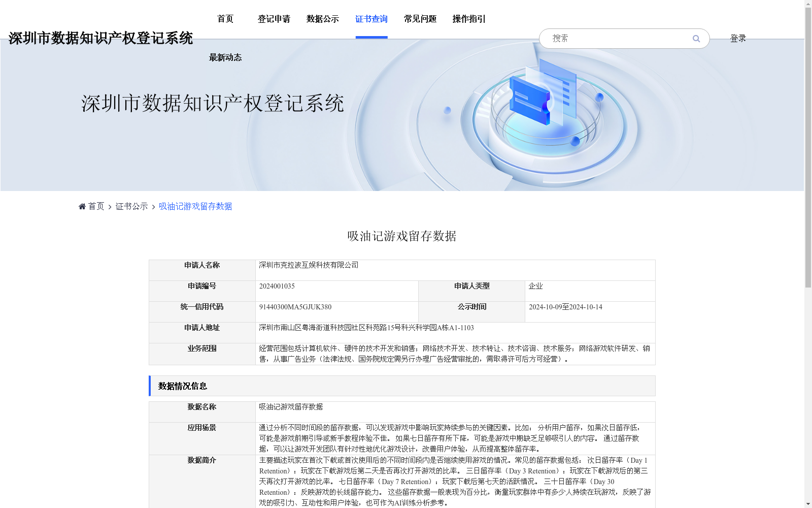Image resolution: width=812 pixels, height=508 pixels.
Task: Select publicity period 2024-10-09至2024-10-14
Action: [x=565, y=307]
